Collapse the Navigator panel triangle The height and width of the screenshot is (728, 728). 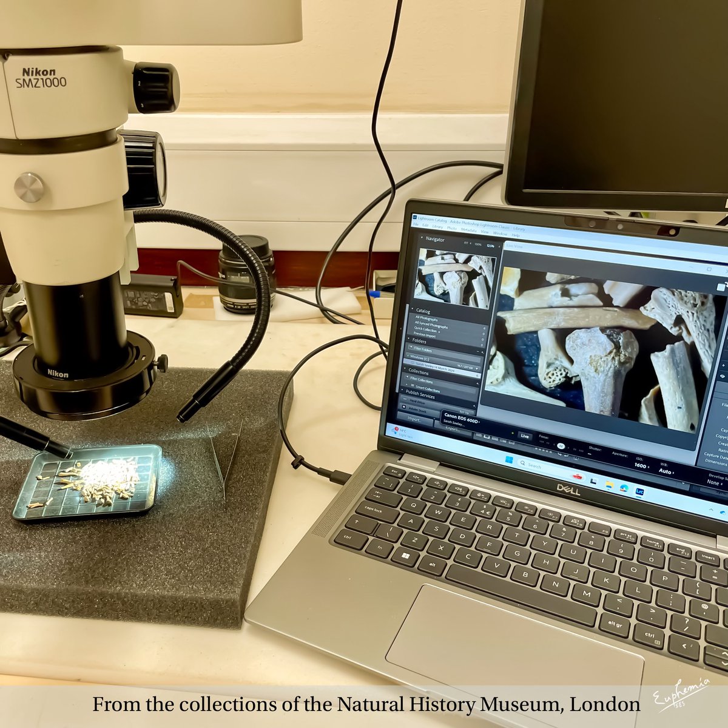422,237
